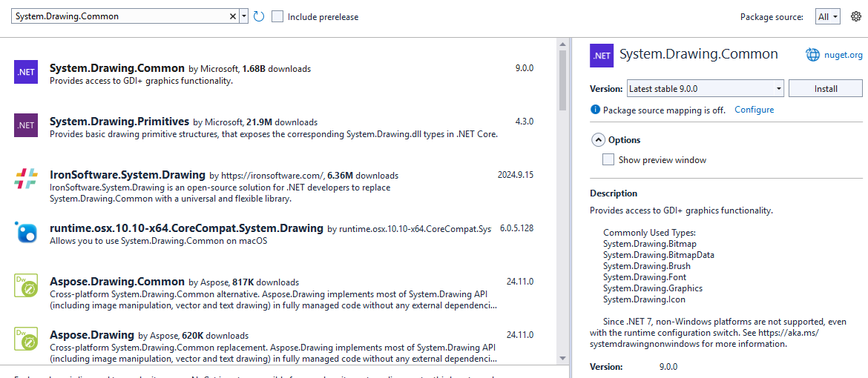Click the System.Drawing.Primitives .NET icon
868x378 pixels.
tap(26, 125)
